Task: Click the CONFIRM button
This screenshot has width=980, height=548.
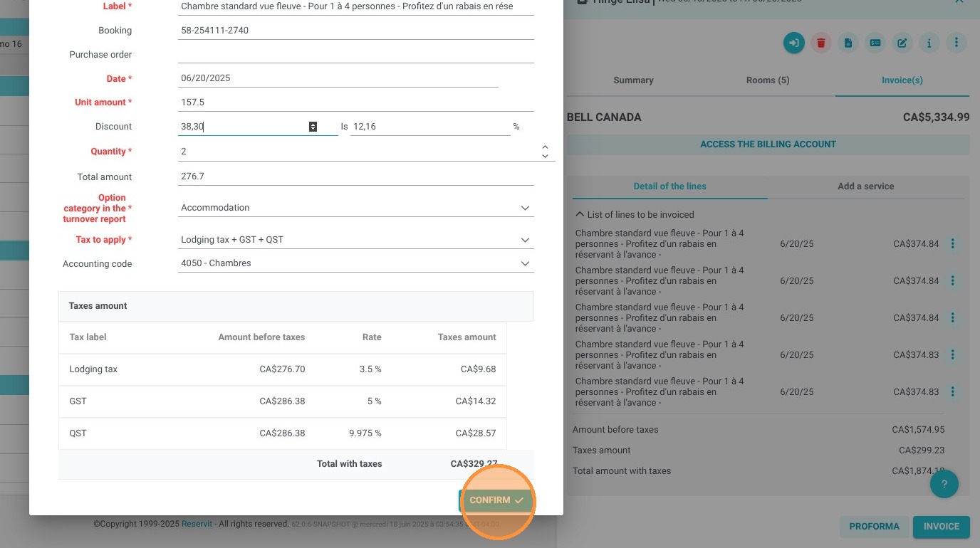Action: (496, 500)
